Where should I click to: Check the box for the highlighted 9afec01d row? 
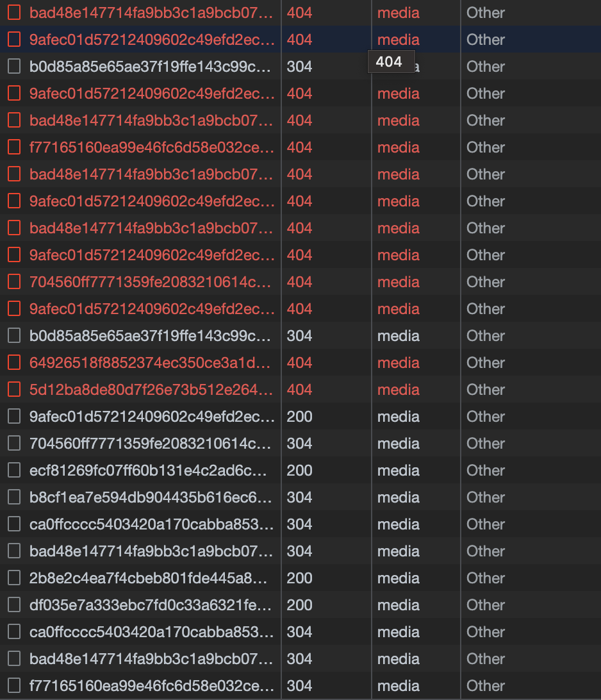tap(13, 39)
